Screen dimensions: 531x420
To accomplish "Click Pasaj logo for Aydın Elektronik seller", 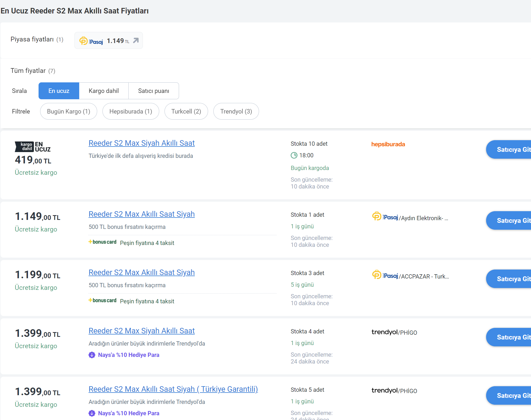I will pyautogui.click(x=385, y=217).
